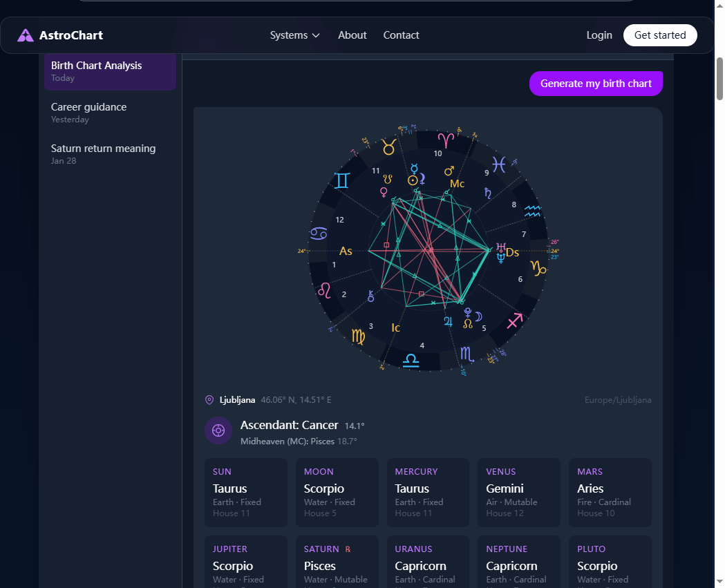Click the Libra glyph at the chart's bottom

point(410,359)
